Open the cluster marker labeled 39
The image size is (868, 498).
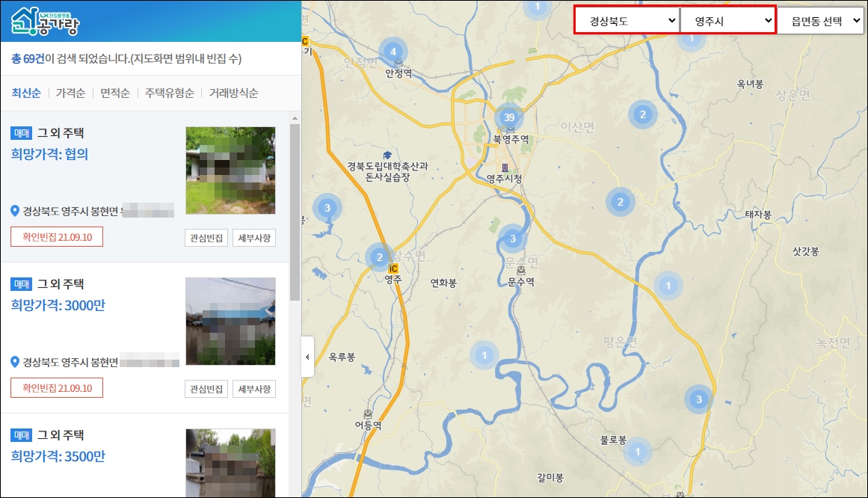tap(508, 117)
